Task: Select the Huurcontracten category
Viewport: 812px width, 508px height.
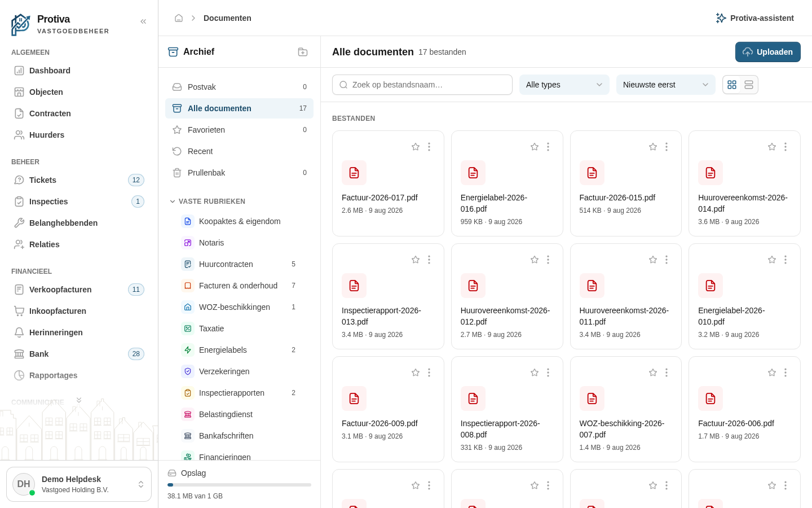Action: (x=239, y=264)
